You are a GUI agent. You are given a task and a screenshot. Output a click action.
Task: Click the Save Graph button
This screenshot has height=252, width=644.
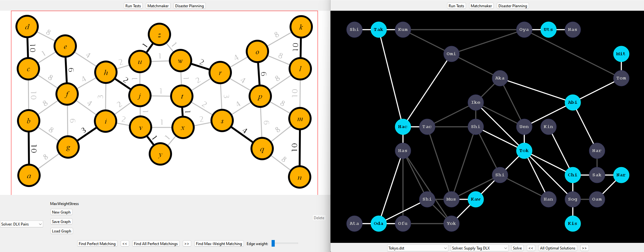coord(61,222)
